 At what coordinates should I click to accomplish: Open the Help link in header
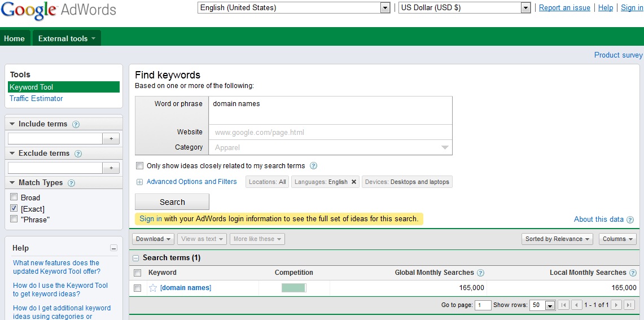606,8
